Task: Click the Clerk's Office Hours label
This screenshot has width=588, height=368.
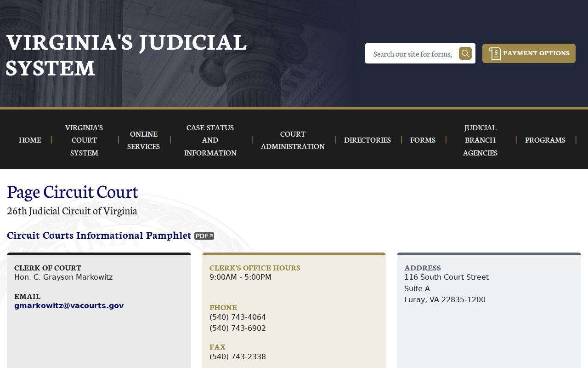Action: [255, 268]
